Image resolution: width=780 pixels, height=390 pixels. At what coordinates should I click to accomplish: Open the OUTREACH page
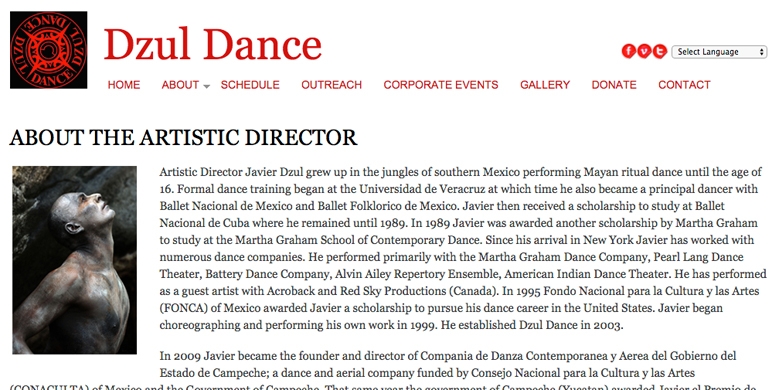pos(331,85)
